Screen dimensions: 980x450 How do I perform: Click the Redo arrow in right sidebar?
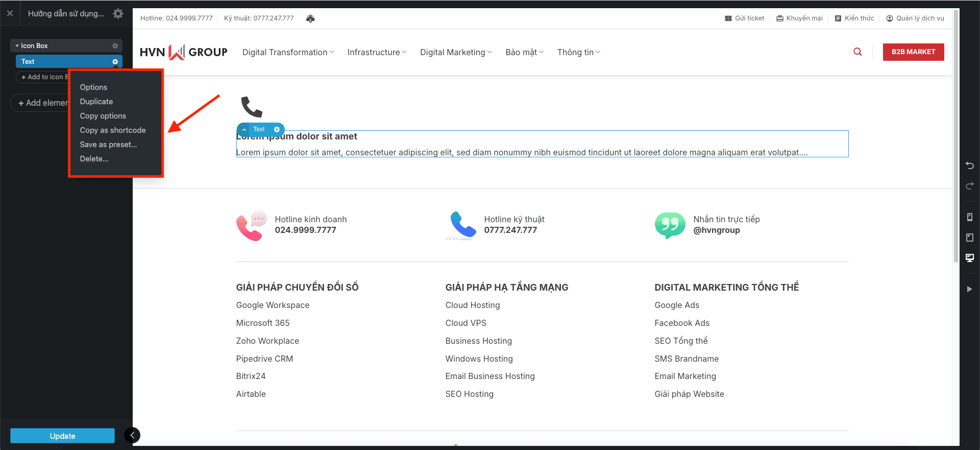click(x=969, y=186)
